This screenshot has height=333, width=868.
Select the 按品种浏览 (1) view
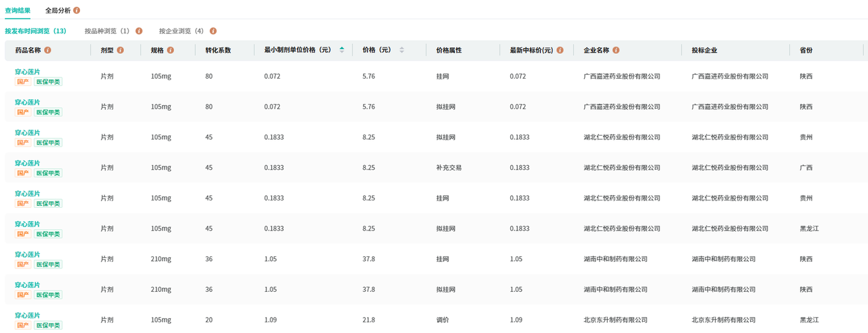click(x=107, y=31)
